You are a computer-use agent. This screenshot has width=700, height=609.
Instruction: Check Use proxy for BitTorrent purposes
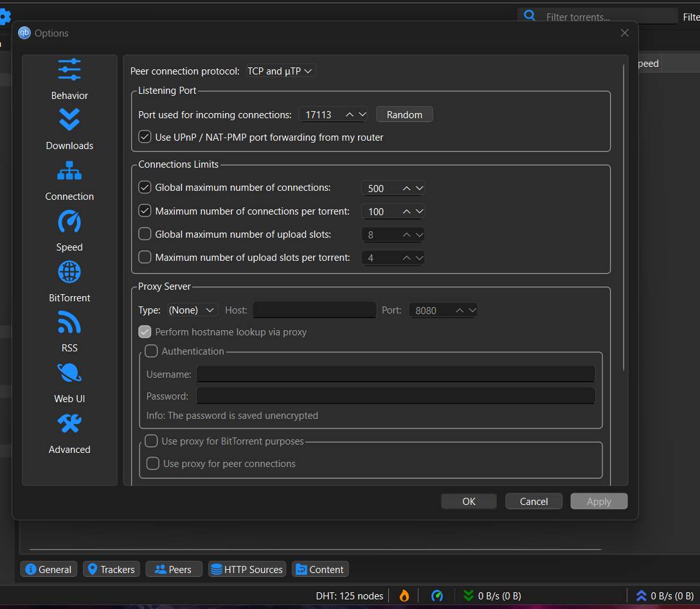point(151,441)
